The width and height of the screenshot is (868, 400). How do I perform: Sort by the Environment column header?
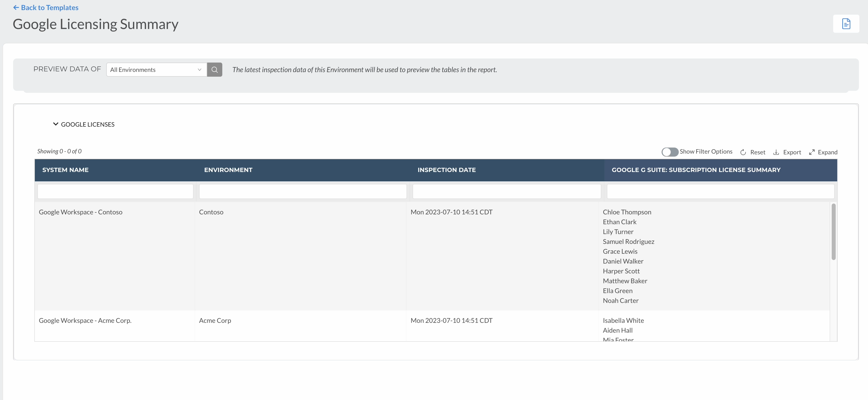[228, 170]
